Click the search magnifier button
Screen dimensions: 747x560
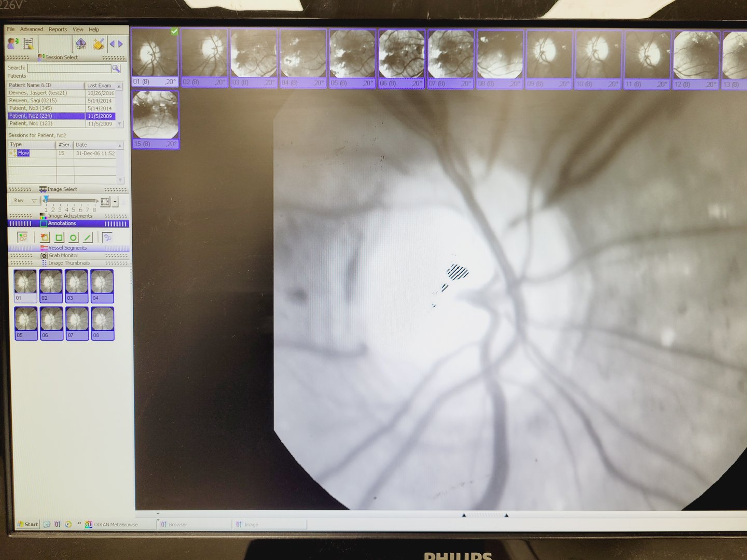point(116,68)
